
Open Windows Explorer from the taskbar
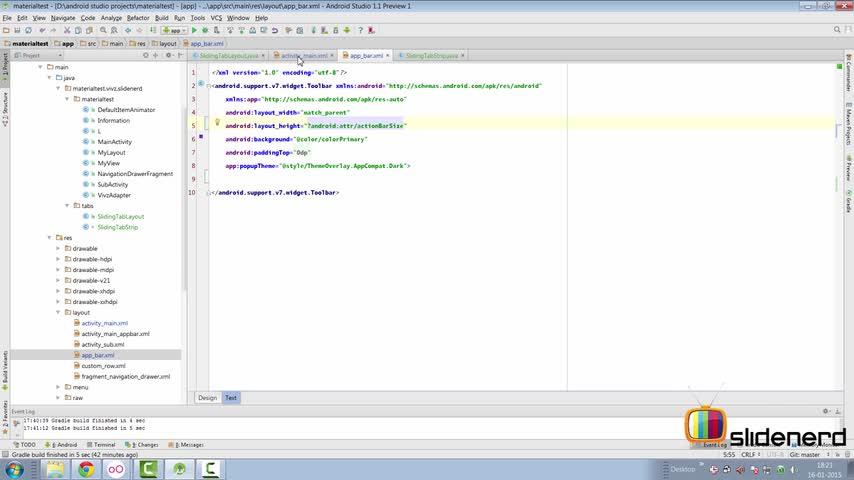55,469
